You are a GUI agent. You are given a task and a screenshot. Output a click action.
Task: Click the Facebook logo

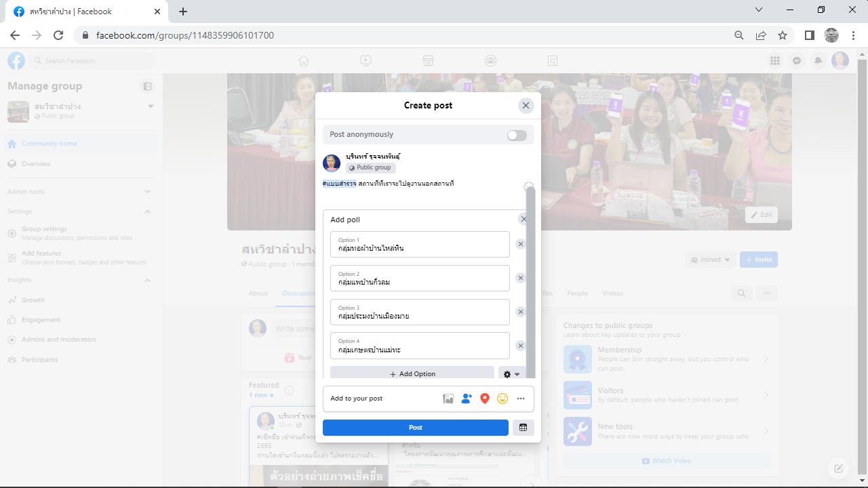pos(16,61)
